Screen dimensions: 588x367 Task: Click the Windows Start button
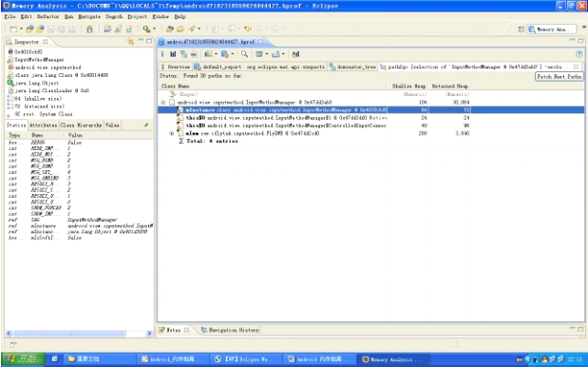pyautogui.click(x=23, y=359)
